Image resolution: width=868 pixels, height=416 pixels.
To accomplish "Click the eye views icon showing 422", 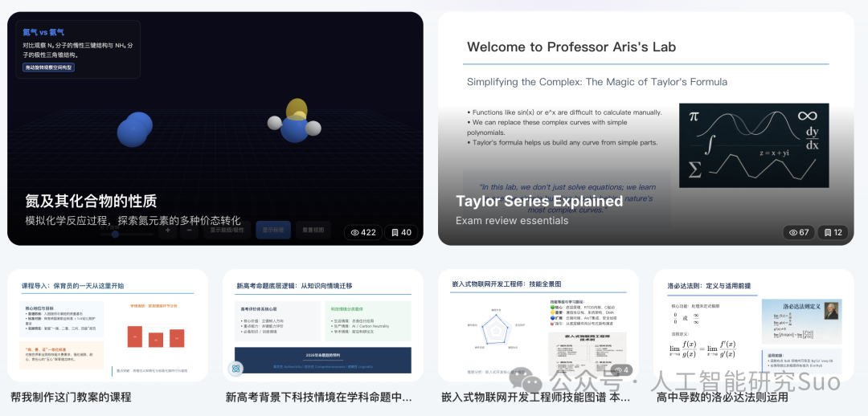I will point(355,232).
